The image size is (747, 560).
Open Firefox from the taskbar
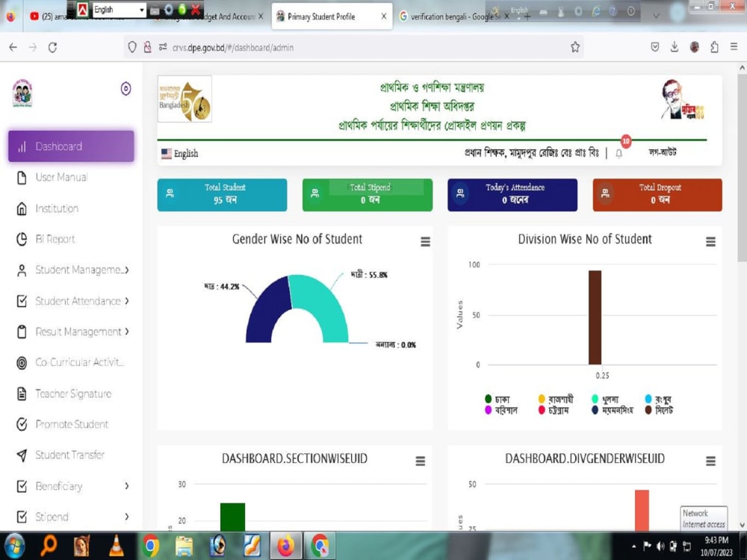[x=286, y=546]
